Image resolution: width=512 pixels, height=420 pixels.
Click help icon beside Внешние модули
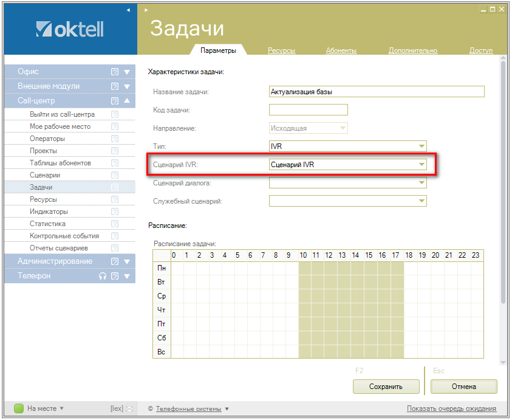coord(115,86)
